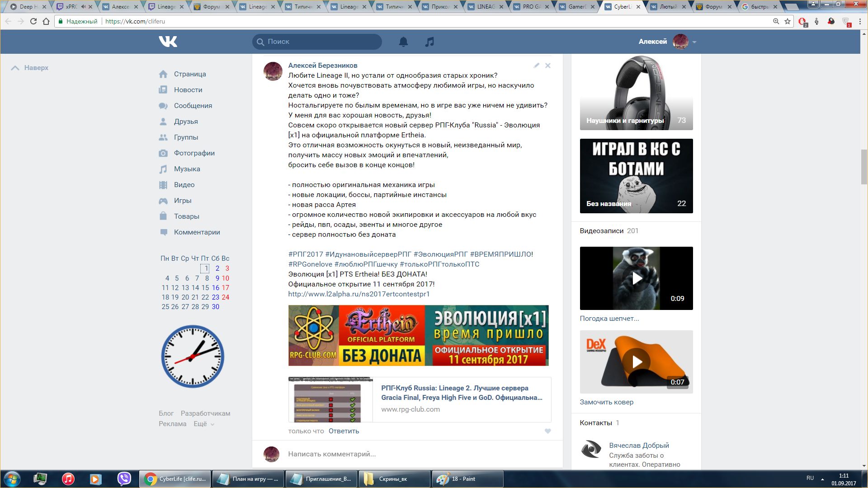Bookmark this page with star icon
This screenshot has width=868, height=488.
(x=788, y=21)
